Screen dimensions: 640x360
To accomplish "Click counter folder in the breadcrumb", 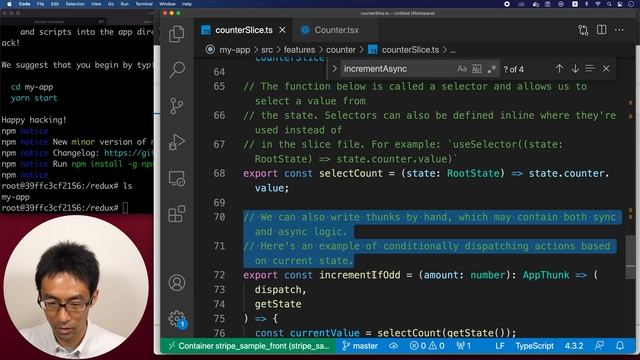I will point(341,50).
